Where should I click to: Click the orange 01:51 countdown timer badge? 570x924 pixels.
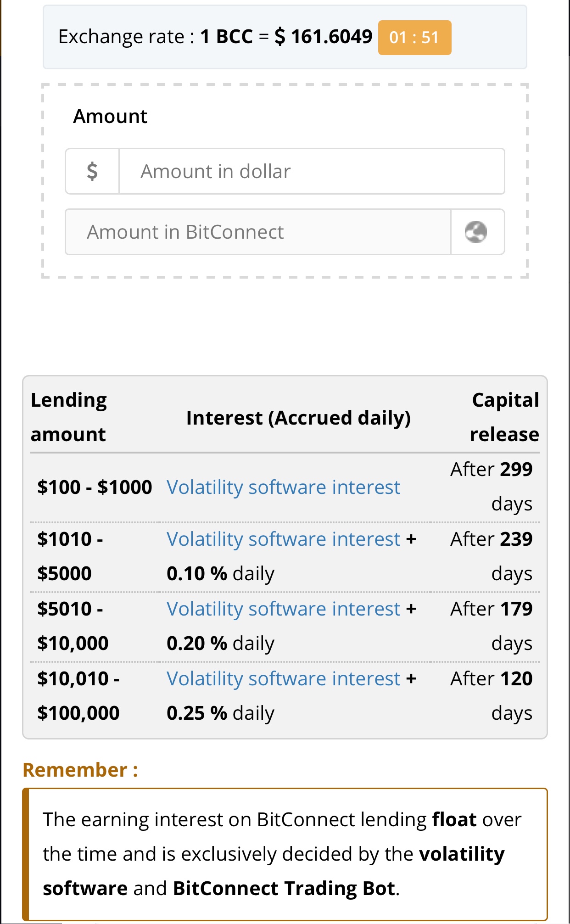tap(414, 38)
